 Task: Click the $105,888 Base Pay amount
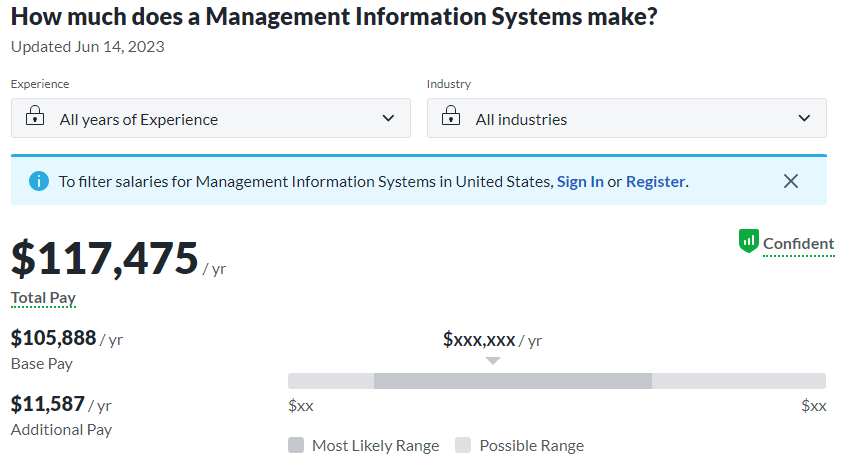[x=53, y=338]
